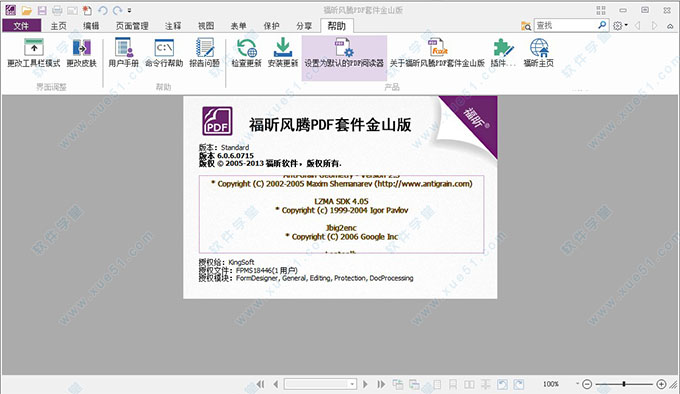This screenshot has width=680, height=394.
Task: Click the 更改皮肤 change skin icon
Action: 82,47
